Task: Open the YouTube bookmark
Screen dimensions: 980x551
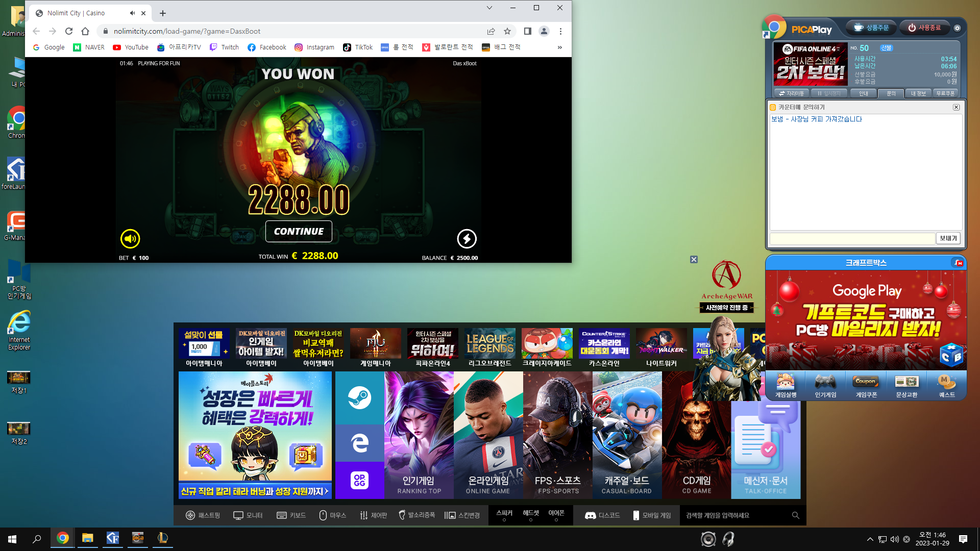Action: pyautogui.click(x=131, y=47)
